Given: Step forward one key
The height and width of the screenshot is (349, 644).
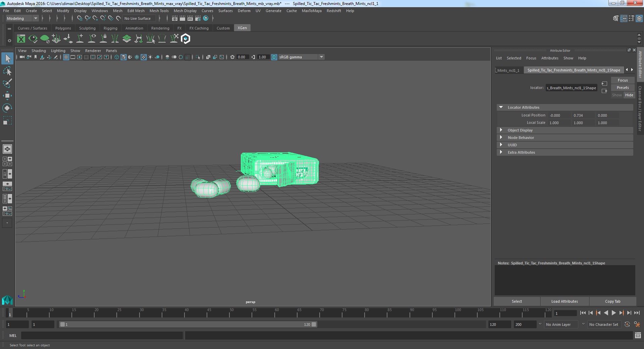Looking at the screenshot, I should click(621, 313).
